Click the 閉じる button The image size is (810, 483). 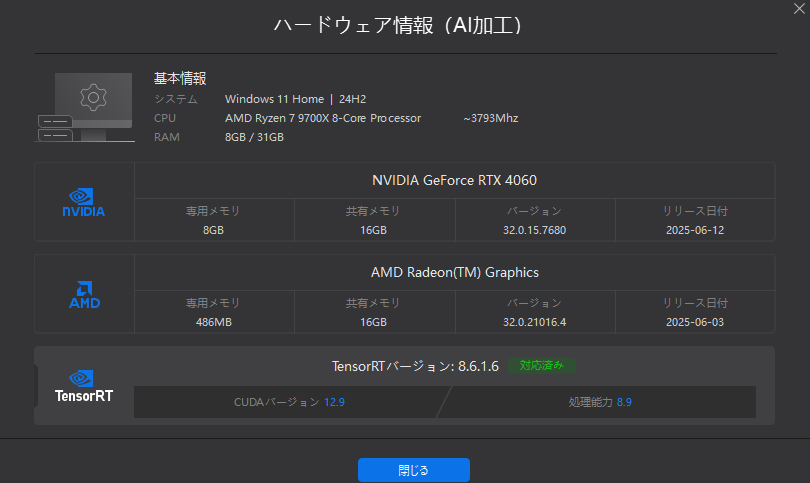click(x=414, y=470)
